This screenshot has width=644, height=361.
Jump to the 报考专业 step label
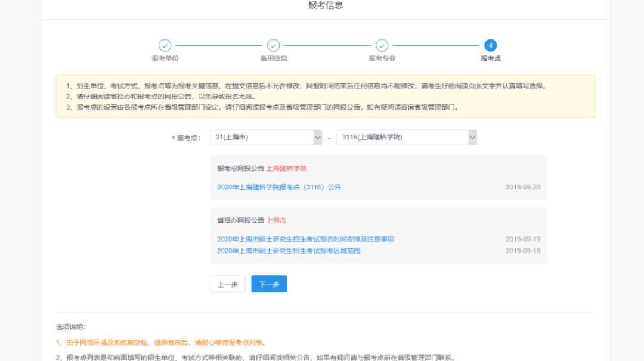tap(382, 58)
